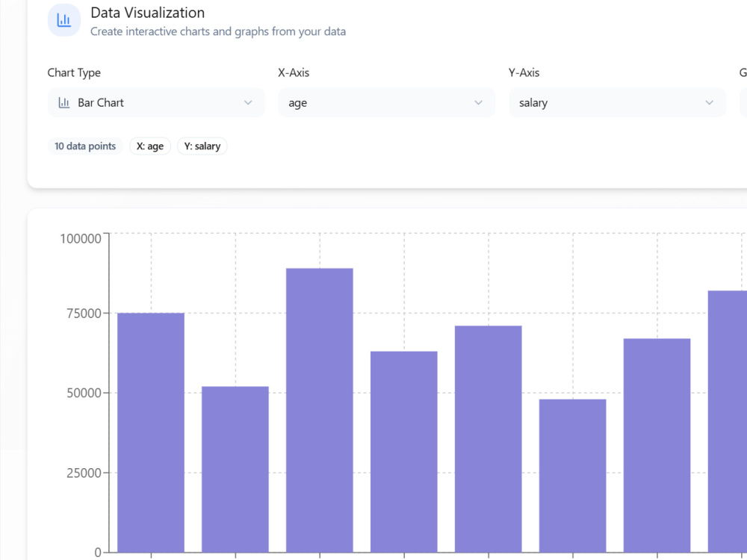Click the bar chart icon inside Chart Type

[x=63, y=102]
